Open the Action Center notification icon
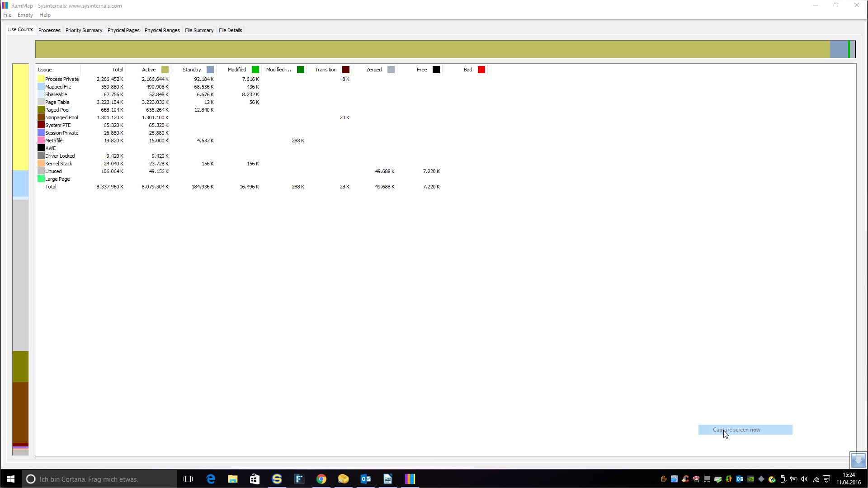868x488 pixels. point(826,479)
